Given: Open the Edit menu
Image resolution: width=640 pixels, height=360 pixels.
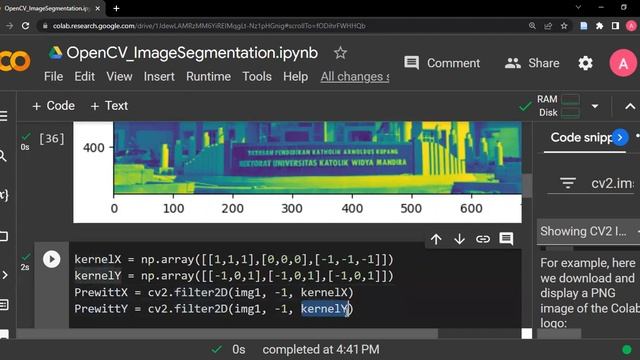Looking at the screenshot, I should coord(84,77).
